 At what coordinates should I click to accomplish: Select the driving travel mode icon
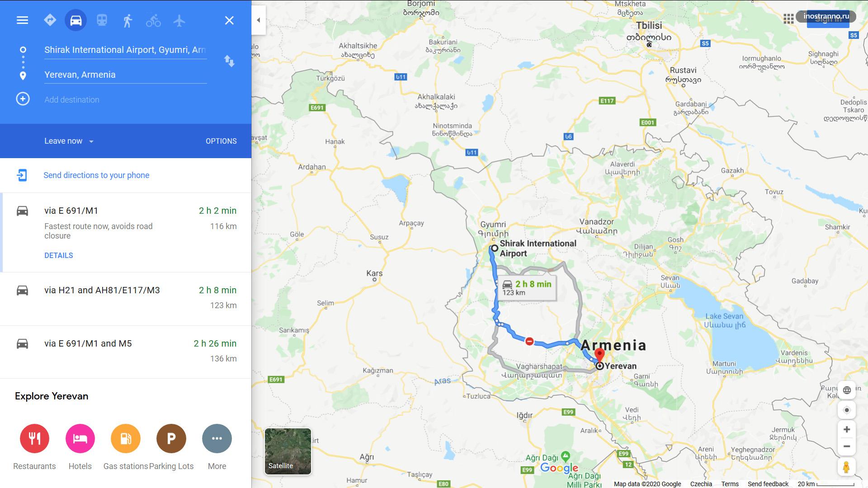pos(75,20)
